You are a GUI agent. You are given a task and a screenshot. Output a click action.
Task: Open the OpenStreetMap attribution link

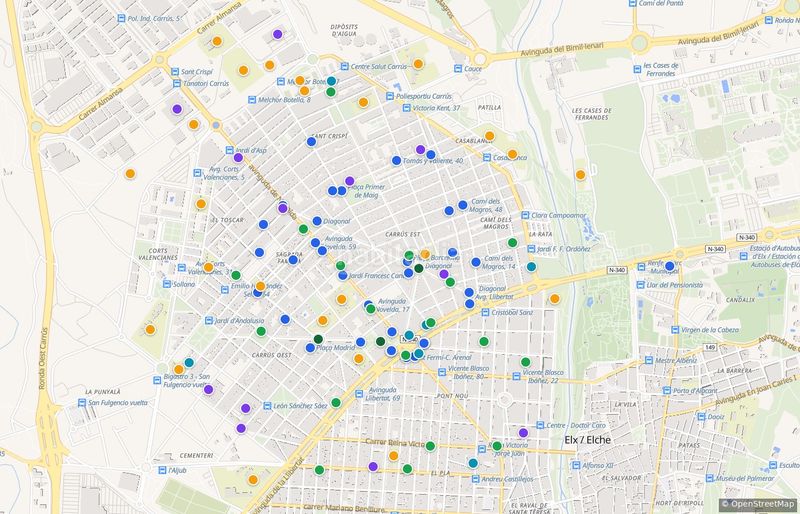(757, 504)
